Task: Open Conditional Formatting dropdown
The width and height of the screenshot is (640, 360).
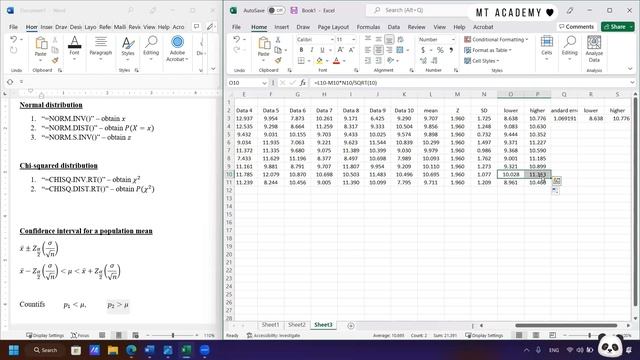Action: click(496, 40)
